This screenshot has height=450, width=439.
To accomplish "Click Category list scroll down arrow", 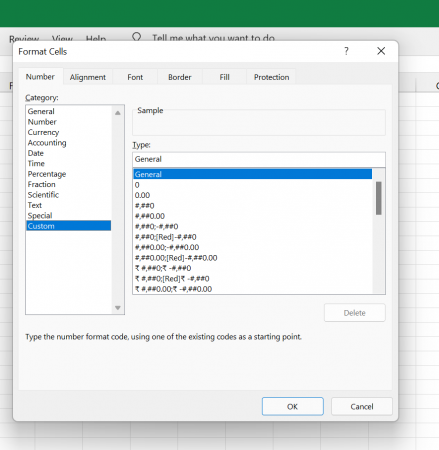I will (x=118, y=308).
